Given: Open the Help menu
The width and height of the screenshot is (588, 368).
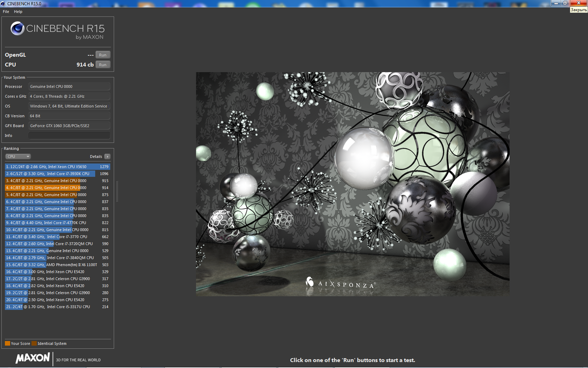Looking at the screenshot, I should tap(18, 12).
